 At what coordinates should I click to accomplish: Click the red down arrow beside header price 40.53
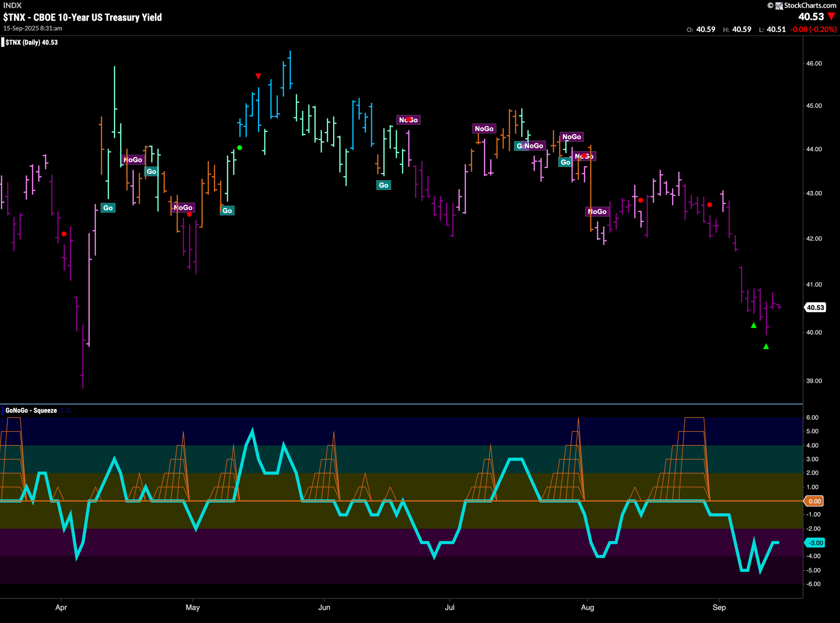click(831, 17)
